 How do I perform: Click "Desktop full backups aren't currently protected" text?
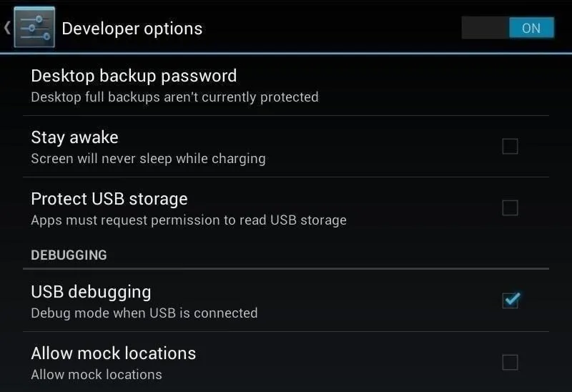pyautogui.click(x=174, y=97)
